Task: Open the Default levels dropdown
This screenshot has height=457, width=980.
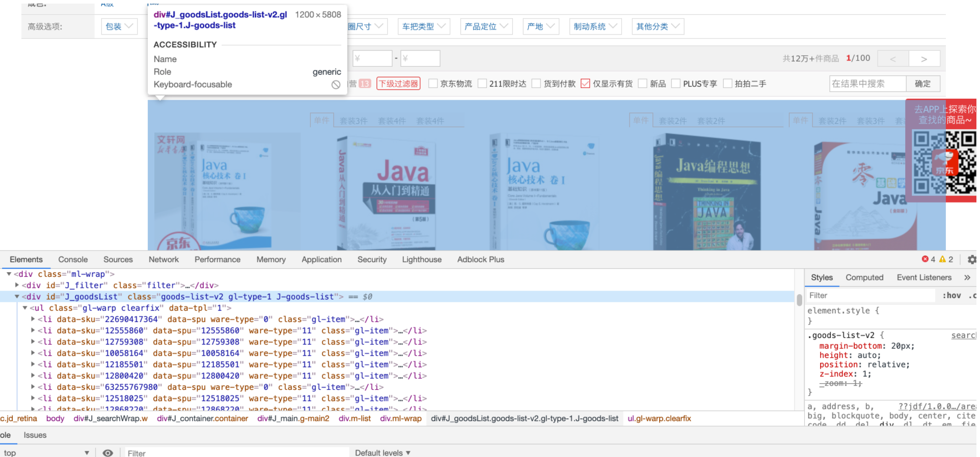Action: coord(383,452)
